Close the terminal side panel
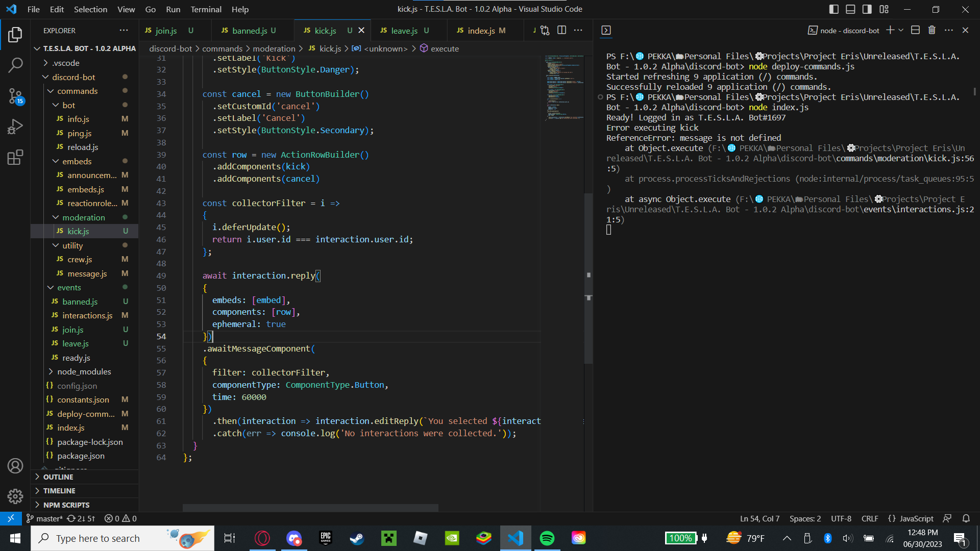The image size is (980, 551). coord(965,31)
